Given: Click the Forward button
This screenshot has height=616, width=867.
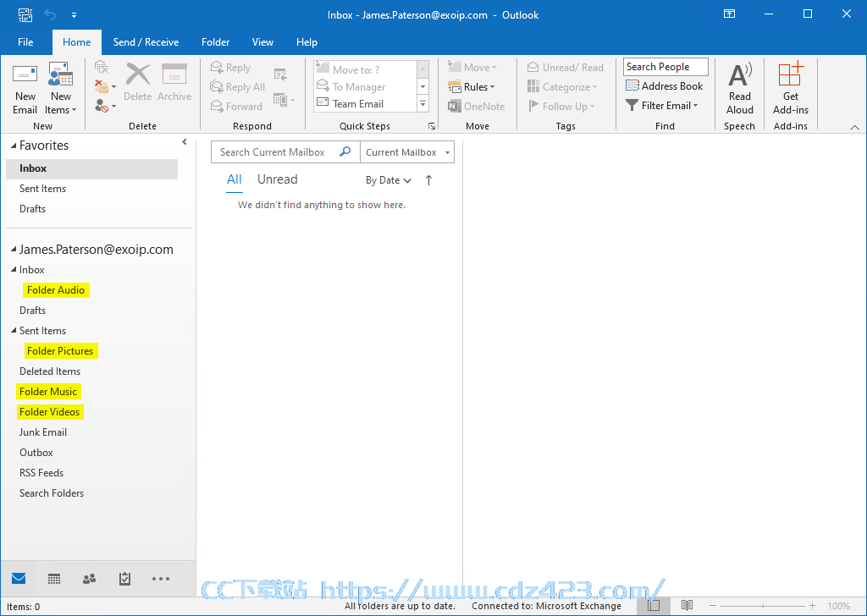Looking at the screenshot, I should 236,106.
